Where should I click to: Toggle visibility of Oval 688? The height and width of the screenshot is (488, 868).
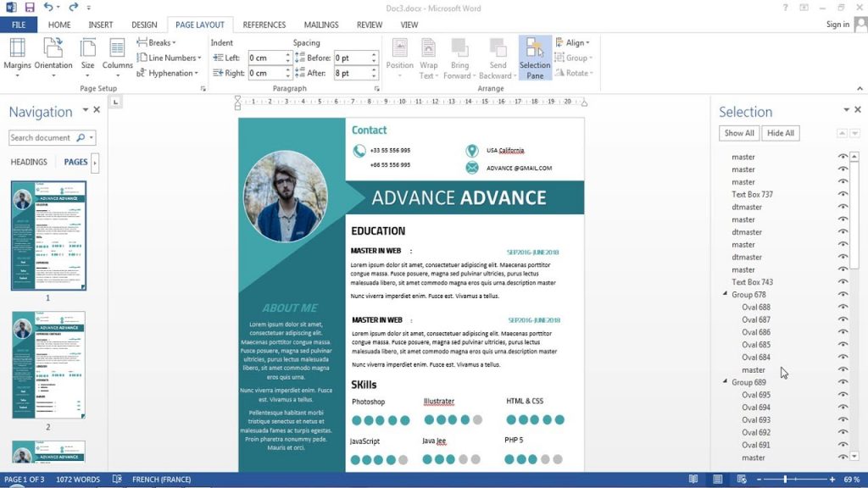coord(843,308)
